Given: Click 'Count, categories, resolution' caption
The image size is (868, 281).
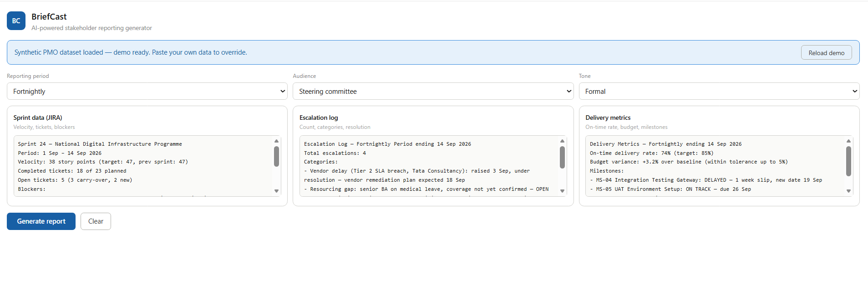Looking at the screenshot, I should tap(335, 127).
